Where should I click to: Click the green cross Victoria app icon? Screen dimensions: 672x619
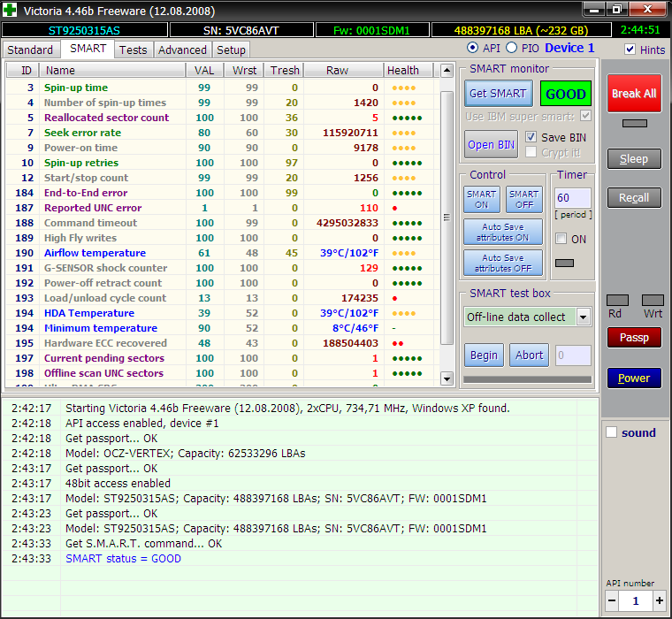(10, 10)
